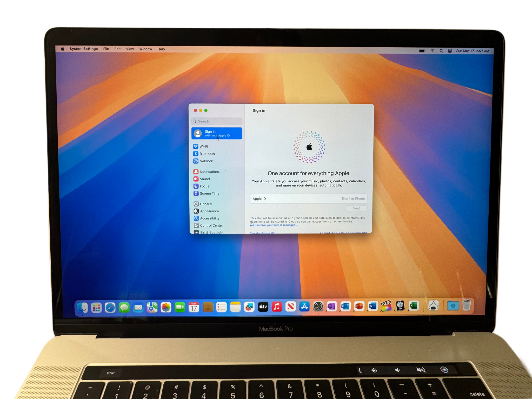
Task: Open Reminders from the Dock
Action: [x=222, y=307]
